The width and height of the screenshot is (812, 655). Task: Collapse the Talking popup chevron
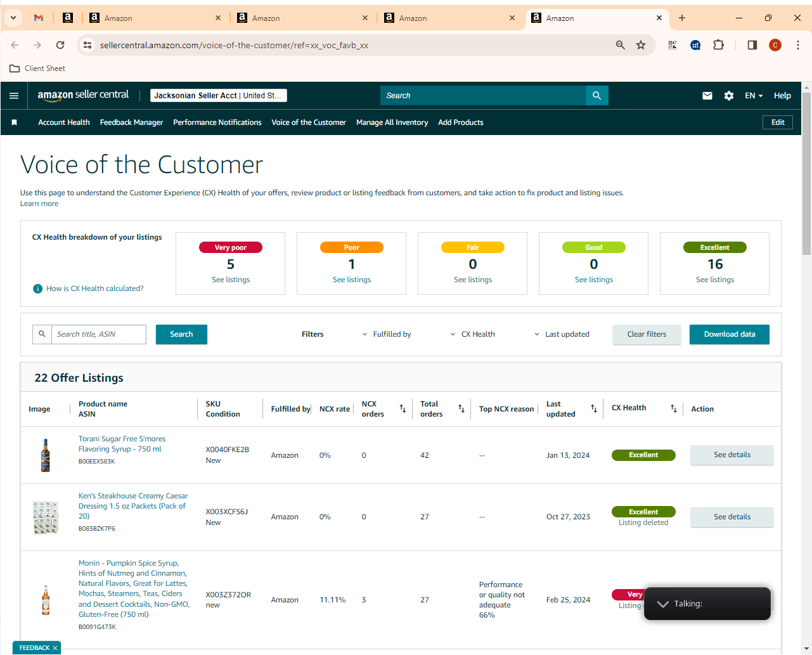click(663, 604)
